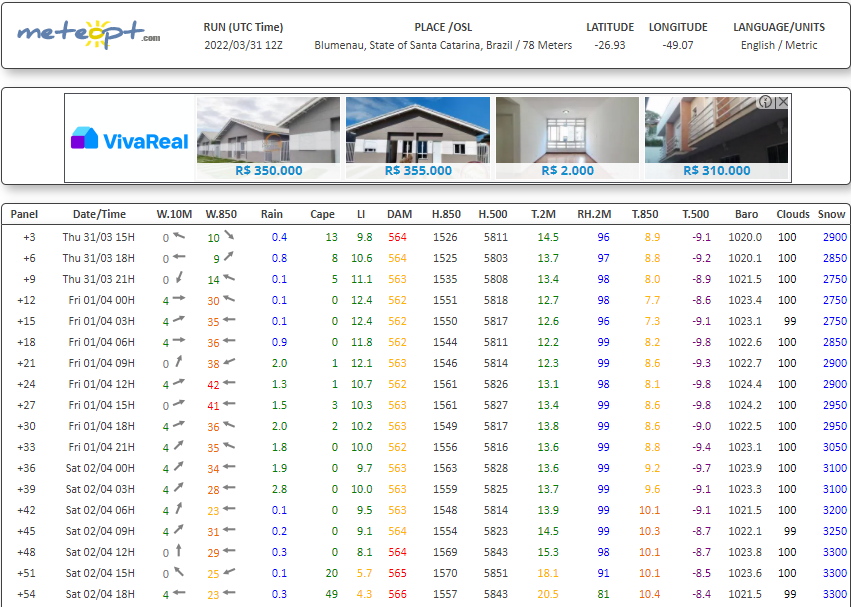Click W.10M wind arrow in Thu 31/03 21H row
The height and width of the screenshot is (607, 851).
(x=179, y=277)
